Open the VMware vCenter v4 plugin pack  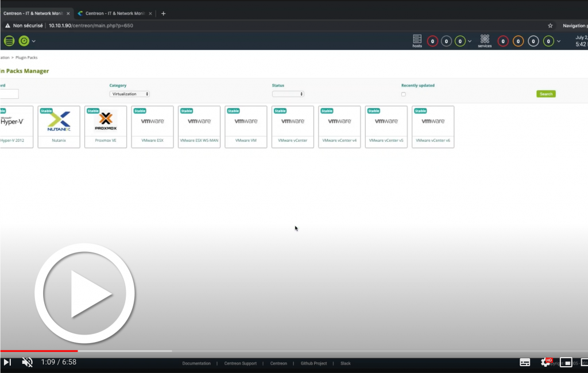(x=339, y=127)
